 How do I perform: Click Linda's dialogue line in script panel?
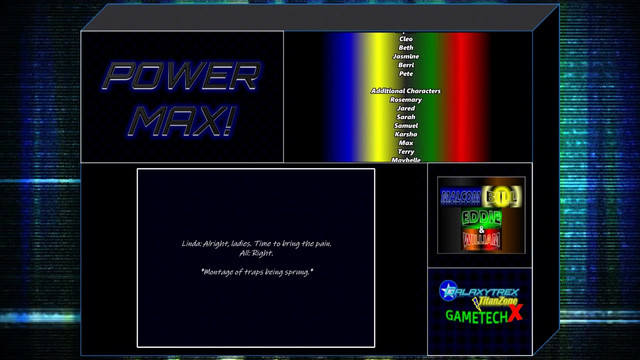pos(256,244)
